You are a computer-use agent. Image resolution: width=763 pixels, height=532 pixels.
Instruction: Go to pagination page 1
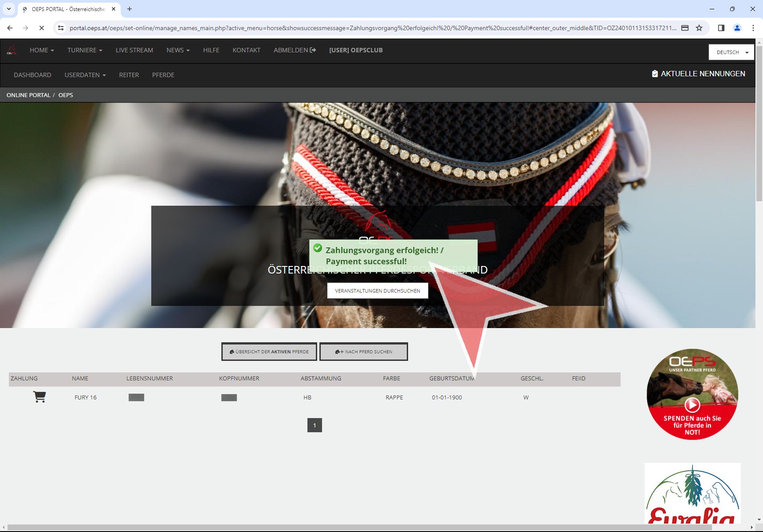point(315,425)
